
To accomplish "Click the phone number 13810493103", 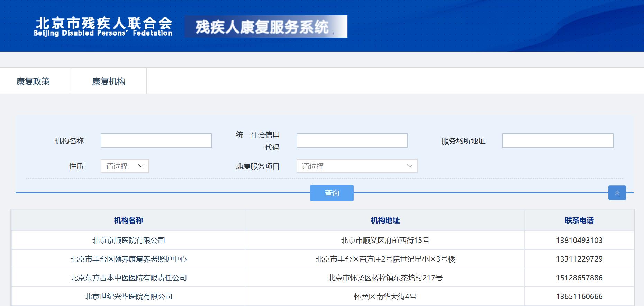I will (579, 241).
